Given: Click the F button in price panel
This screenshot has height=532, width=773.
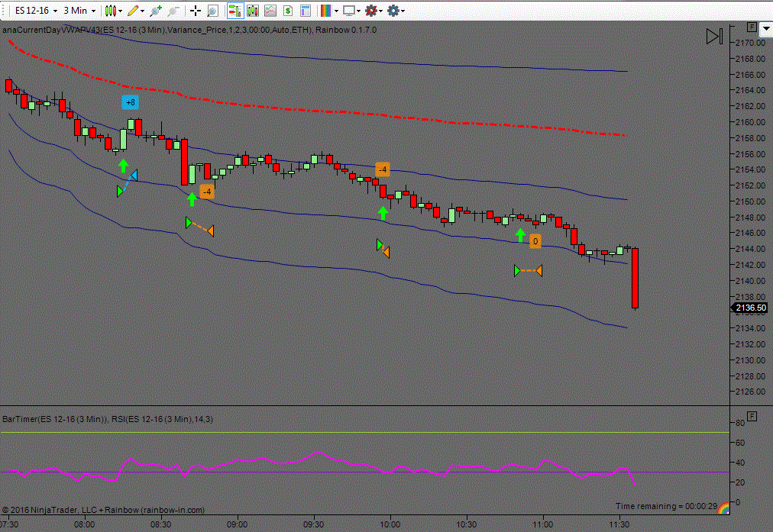Looking at the screenshot, I should [x=752, y=27].
